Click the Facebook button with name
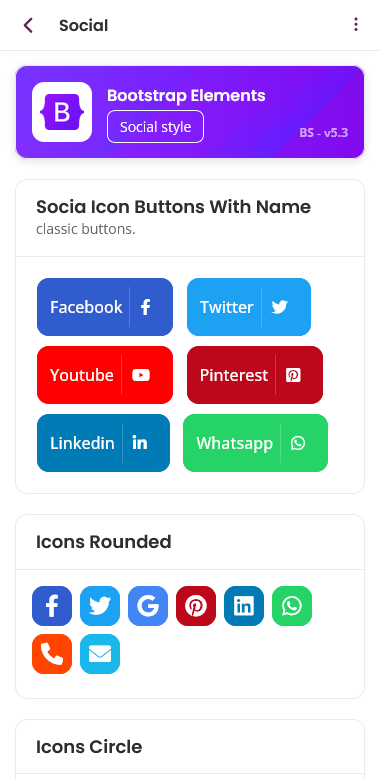This screenshot has height=780, width=380. pos(105,307)
